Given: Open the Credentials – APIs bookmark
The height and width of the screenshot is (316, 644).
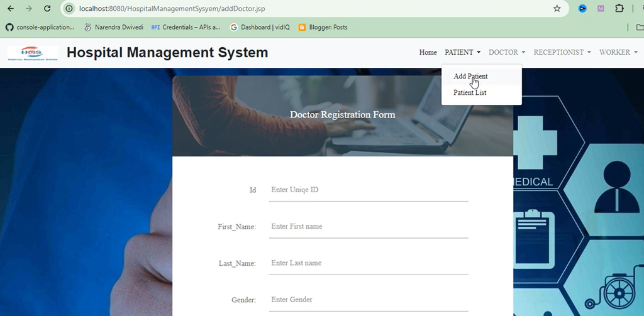Looking at the screenshot, I should point(186,27).
